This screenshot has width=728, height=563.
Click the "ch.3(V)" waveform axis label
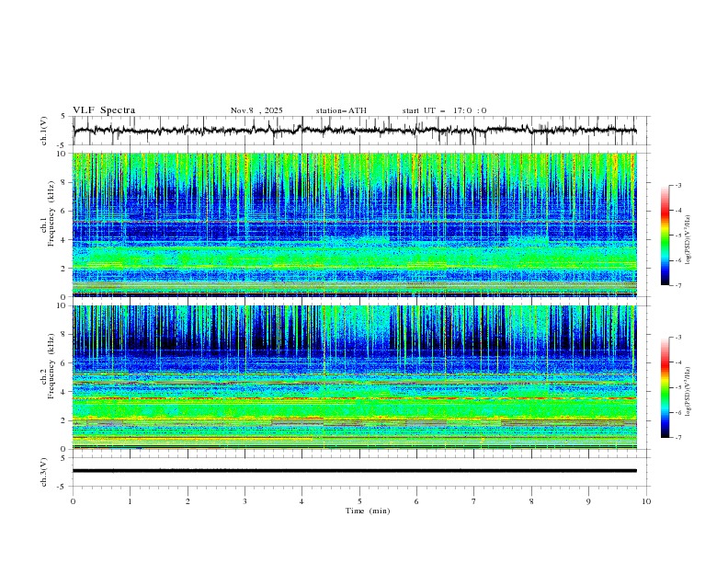(x=44, y=472)
